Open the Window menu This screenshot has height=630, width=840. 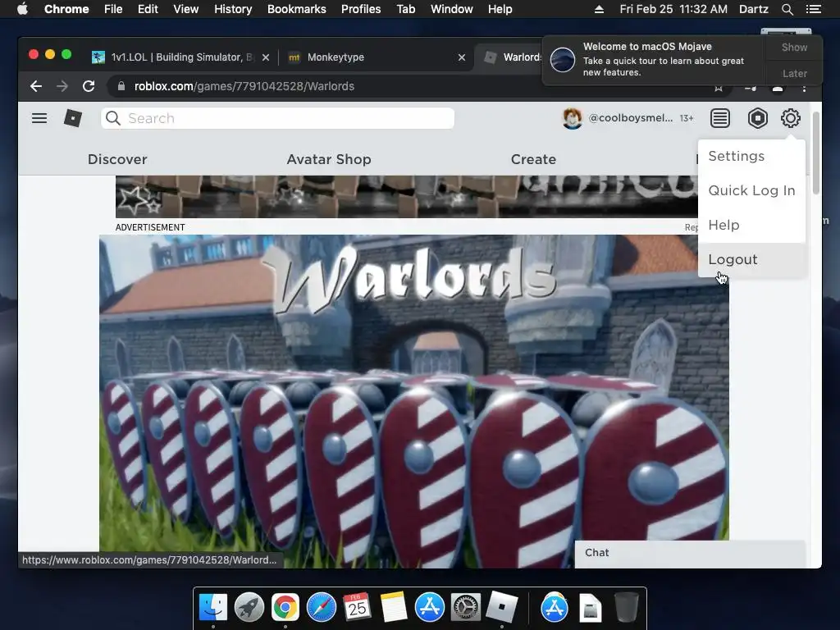pos(451,9)
